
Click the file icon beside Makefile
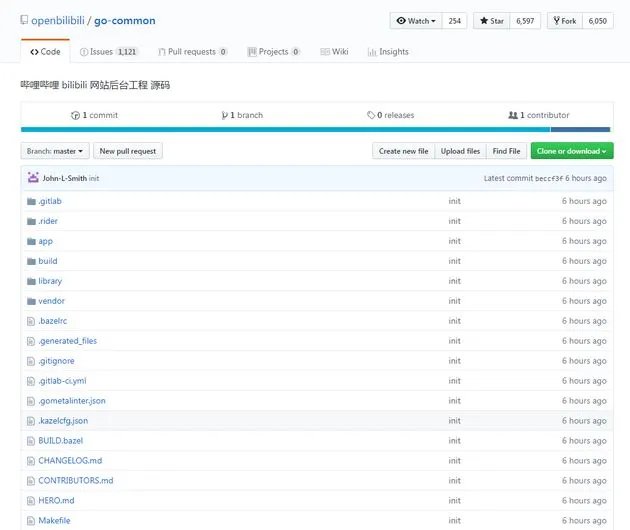(31, 521)
